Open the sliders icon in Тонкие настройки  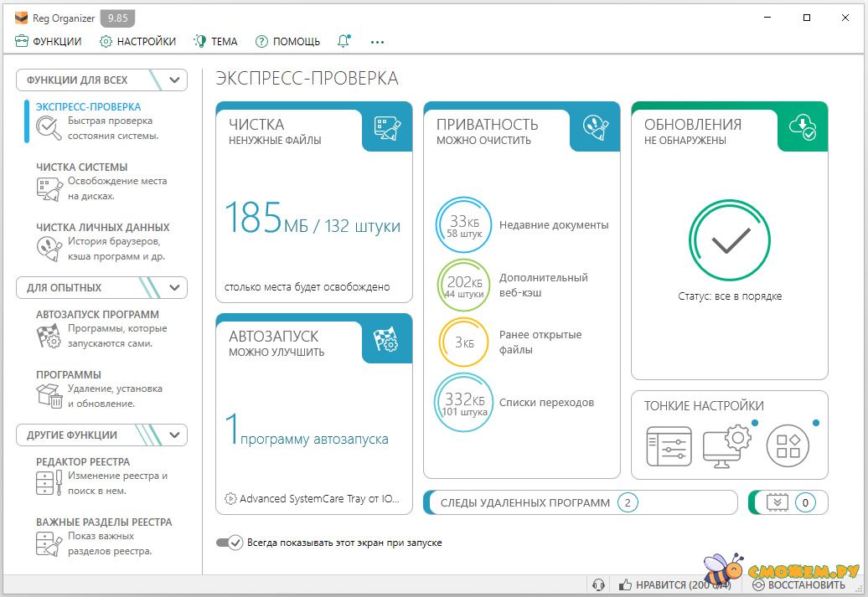point(669,446)
